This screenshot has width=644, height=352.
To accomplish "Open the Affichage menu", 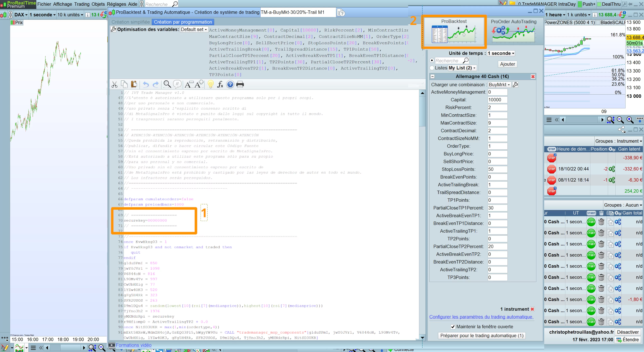I will (x=63, y=4).
